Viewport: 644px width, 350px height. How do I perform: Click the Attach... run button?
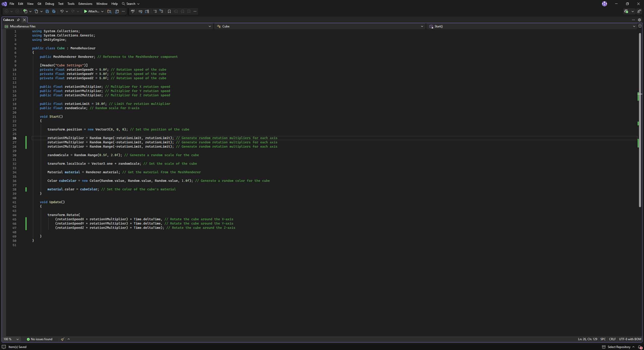92,11
